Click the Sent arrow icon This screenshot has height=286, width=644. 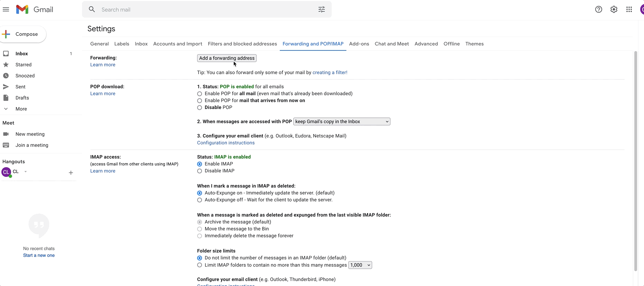[6, 87]
